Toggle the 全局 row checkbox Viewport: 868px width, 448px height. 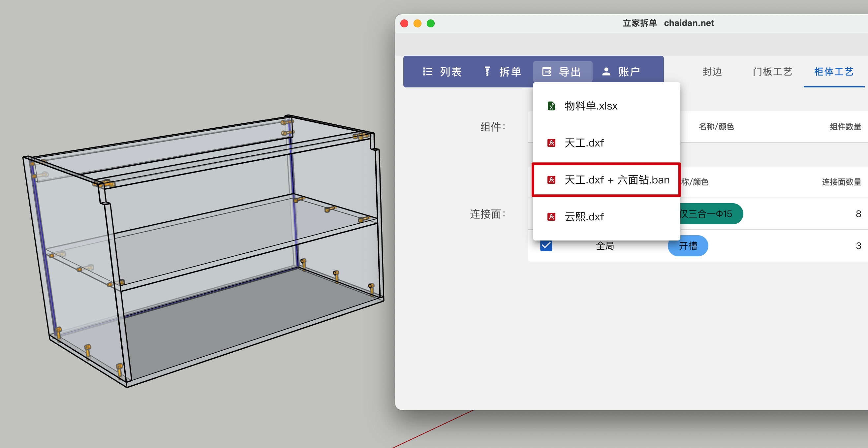(546, 245)
